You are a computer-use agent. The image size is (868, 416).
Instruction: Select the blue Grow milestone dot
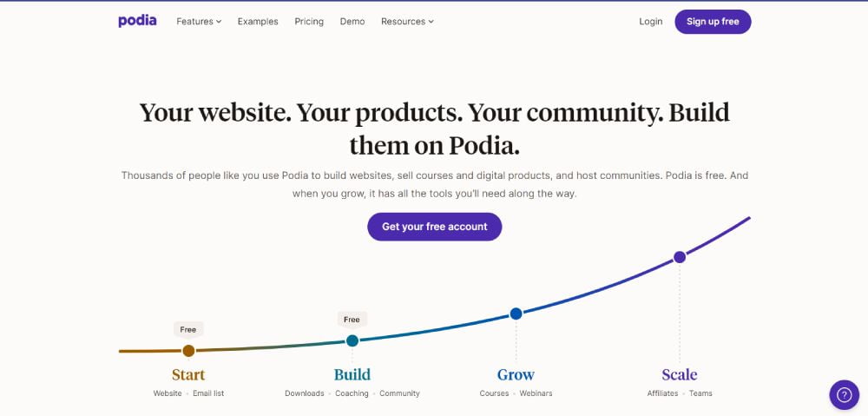point(516,314)
